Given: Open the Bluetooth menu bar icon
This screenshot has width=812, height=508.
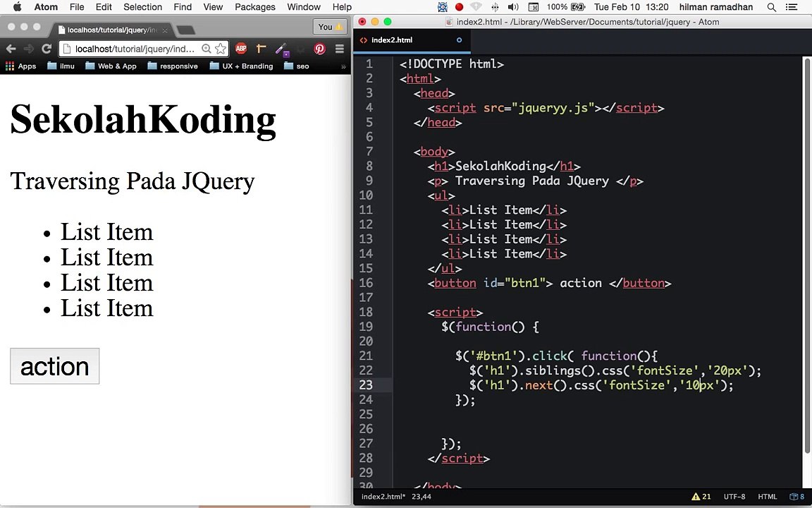Looking at the screenshot, I should [x=495, y=7].
